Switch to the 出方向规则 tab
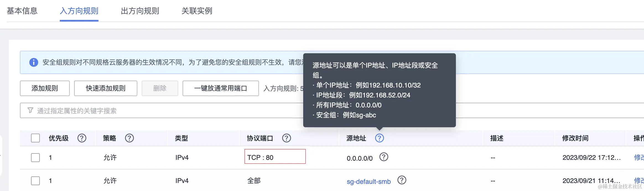 click(x=140, y=11)
